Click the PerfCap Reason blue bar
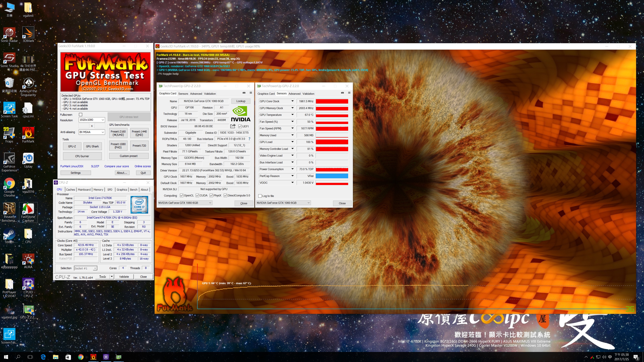This screenshot has height=362, width=644. tap(332, 176)
